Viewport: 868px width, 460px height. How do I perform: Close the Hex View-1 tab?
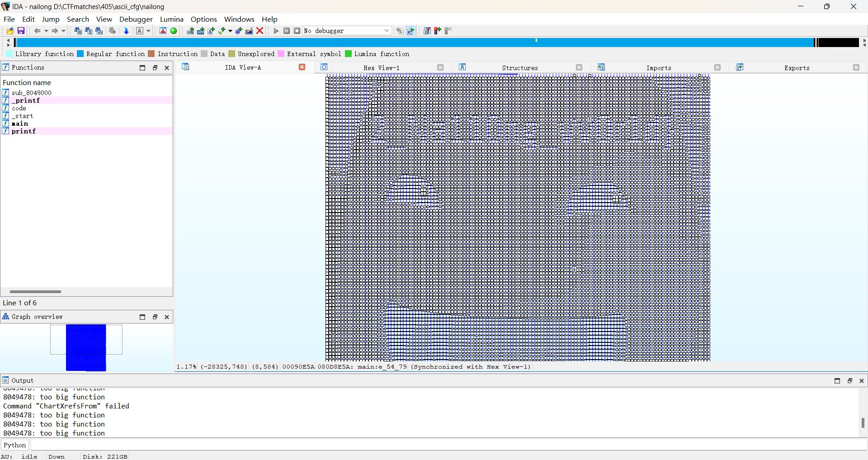pos(440,67)
